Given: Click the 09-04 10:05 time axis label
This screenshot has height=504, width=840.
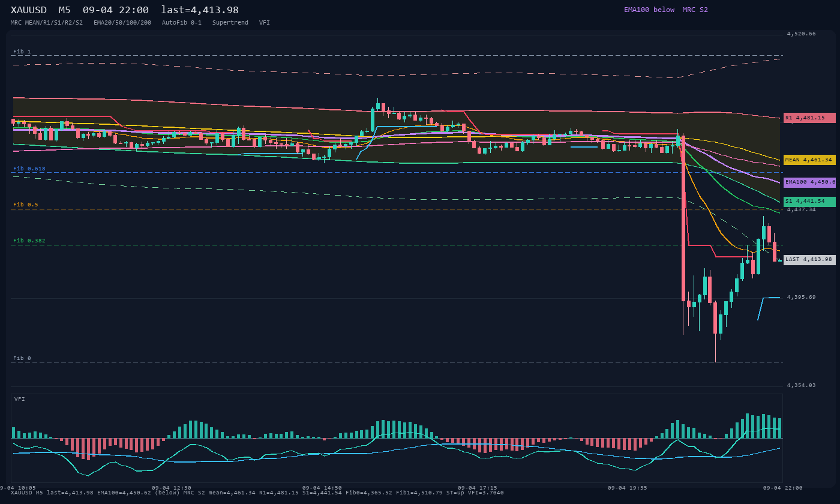Looking at the screenshot, I should pyautogui.click(x=18, y=488).
